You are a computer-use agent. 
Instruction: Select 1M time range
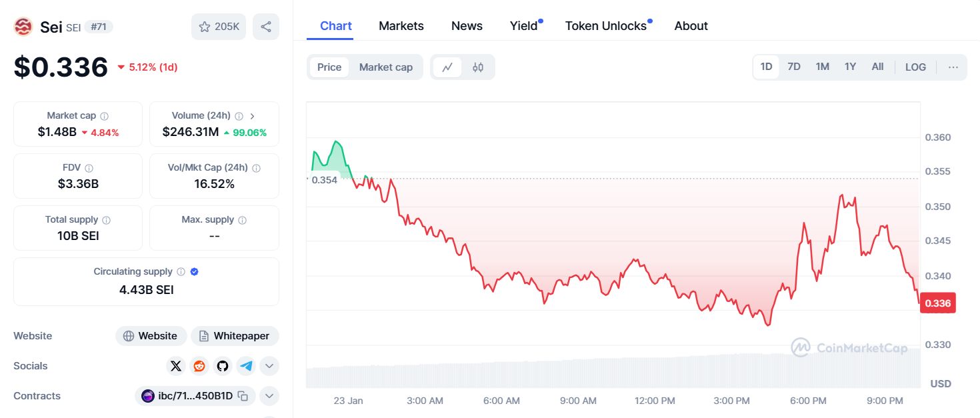[823, 67]
